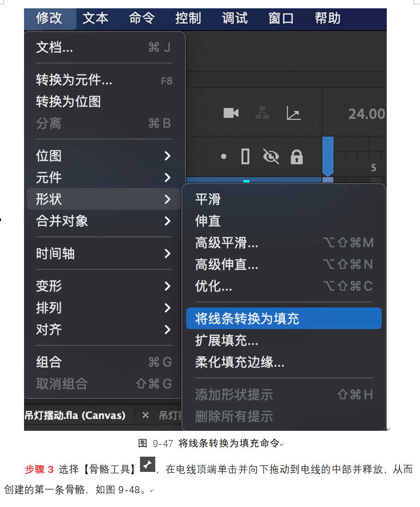Expand the 对齐 submenu
The height and width of the screenshot is (507, 420).
coord(104,330)
